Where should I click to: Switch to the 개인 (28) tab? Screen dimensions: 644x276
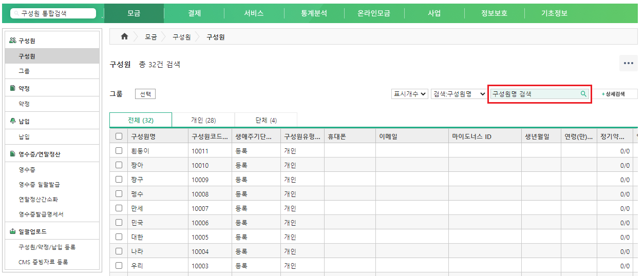(x=203, y=120)
